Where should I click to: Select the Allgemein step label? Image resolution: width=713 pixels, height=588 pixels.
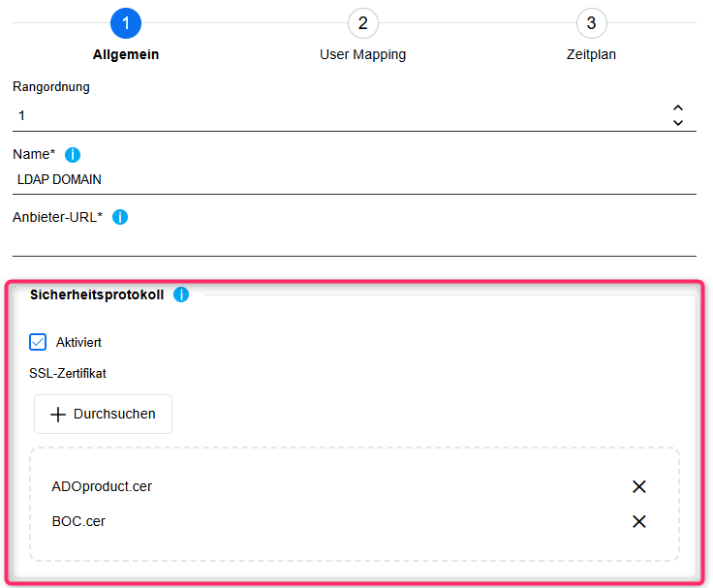point(126,54)
